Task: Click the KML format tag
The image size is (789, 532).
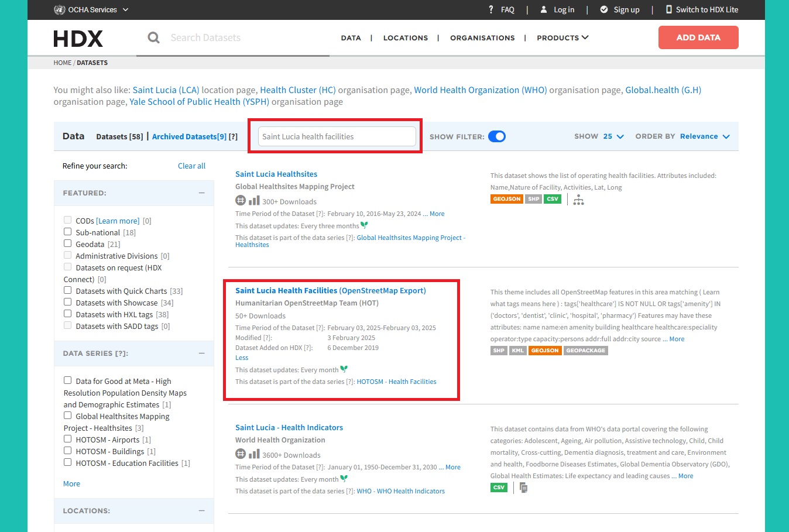Action: tap(518, 351)
